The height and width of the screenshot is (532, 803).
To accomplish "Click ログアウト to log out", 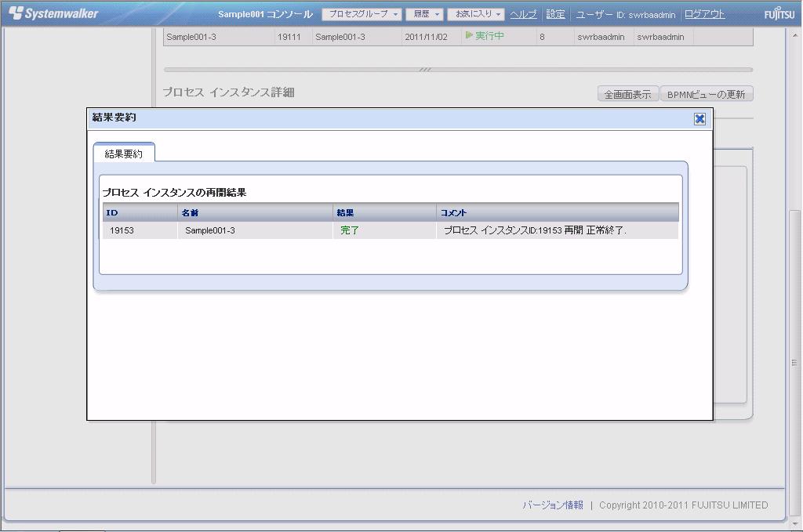I will [704, 14].
